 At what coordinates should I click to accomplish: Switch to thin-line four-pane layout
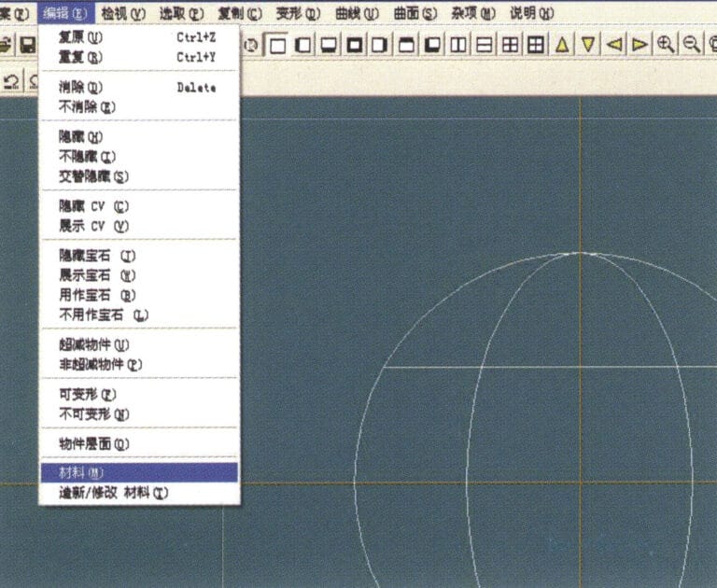(x=510, y=45)
